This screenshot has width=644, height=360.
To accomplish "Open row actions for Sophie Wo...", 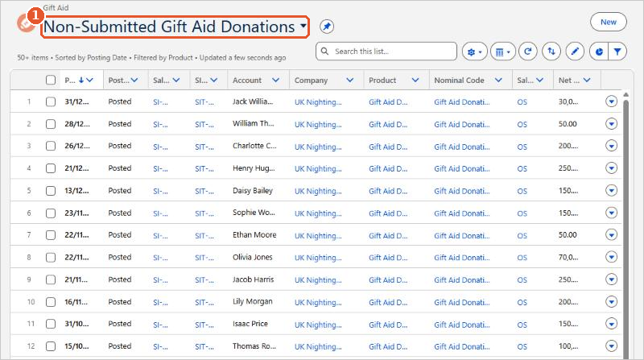I will 611,213.
